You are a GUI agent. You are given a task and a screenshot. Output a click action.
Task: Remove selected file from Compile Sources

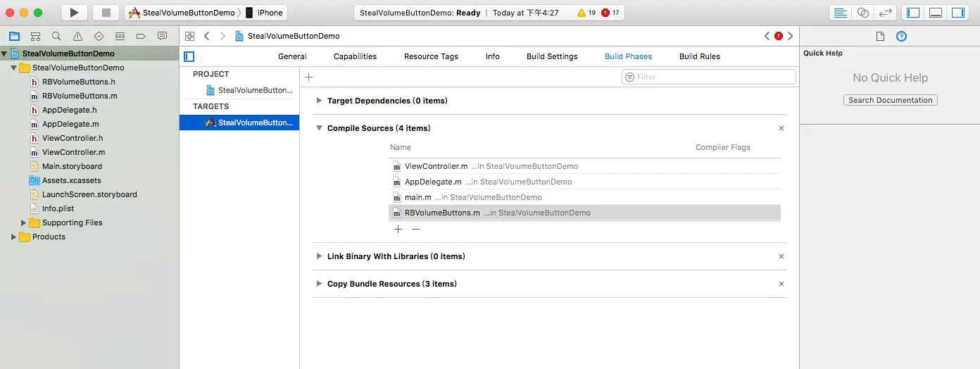coord(415,230)
